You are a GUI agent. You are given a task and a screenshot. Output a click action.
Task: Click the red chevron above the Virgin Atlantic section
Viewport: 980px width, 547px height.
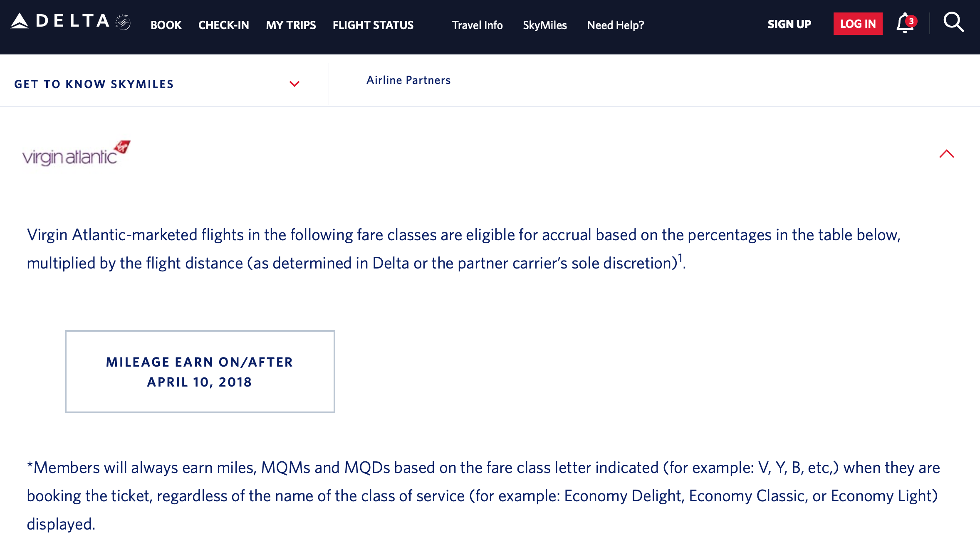948,154
